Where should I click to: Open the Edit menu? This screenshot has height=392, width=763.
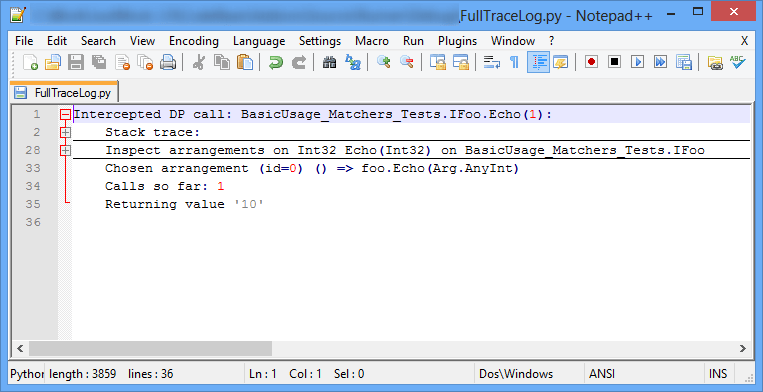coord(57,41)
